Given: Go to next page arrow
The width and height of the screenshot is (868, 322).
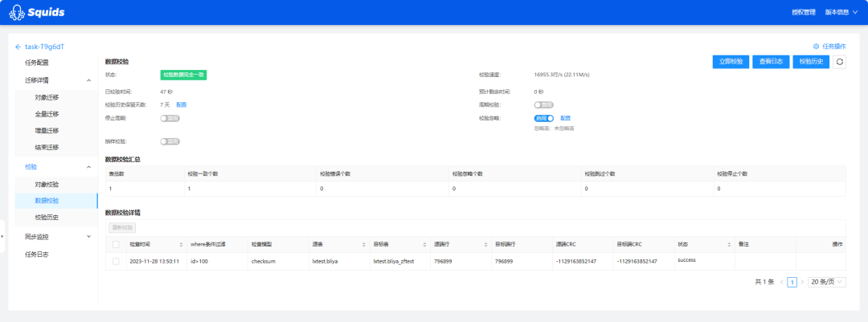Looking at the screenshot, I should pos(802,282).
